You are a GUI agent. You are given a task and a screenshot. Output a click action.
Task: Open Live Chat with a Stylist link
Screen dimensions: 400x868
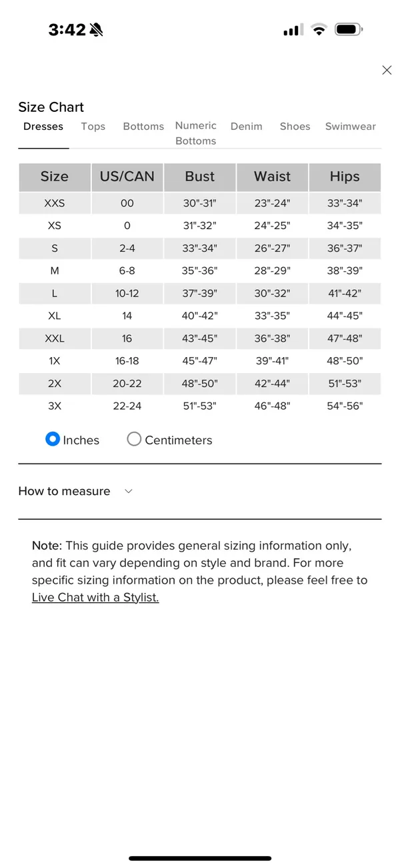pyautogui.click(x=95, y=598)
